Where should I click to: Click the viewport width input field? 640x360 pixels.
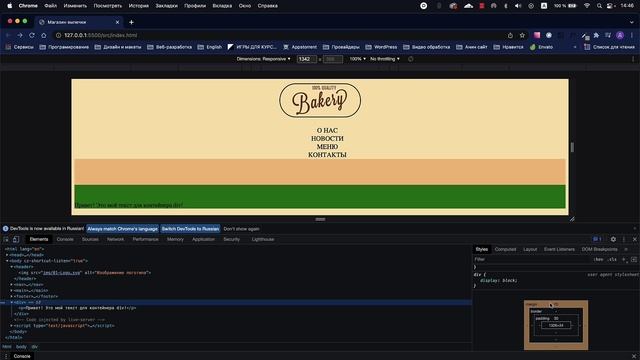click(307, 59)
